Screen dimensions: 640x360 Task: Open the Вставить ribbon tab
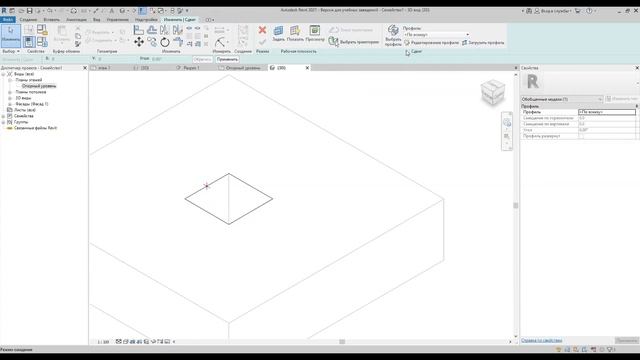coord(51,20)
